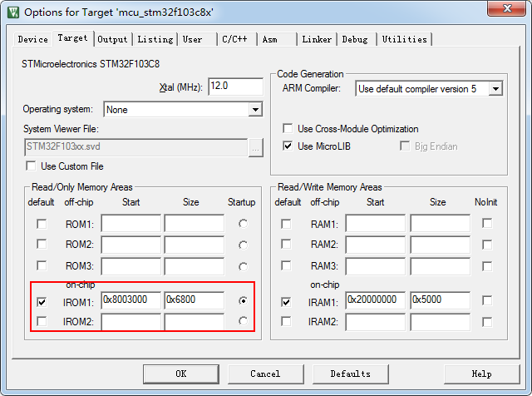532x396 pixels.
Task: Click the System Viewer File browse button
Action: pyautogui.click(x=256, y=147)
